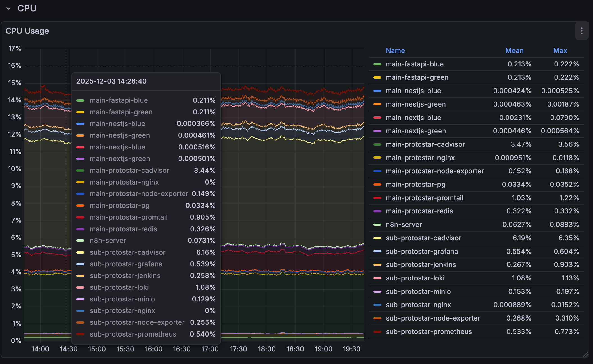Toggle main-protostar-cadvisor series visibility
The width and height of the screenshot is (593, 364).
(425, 144)
